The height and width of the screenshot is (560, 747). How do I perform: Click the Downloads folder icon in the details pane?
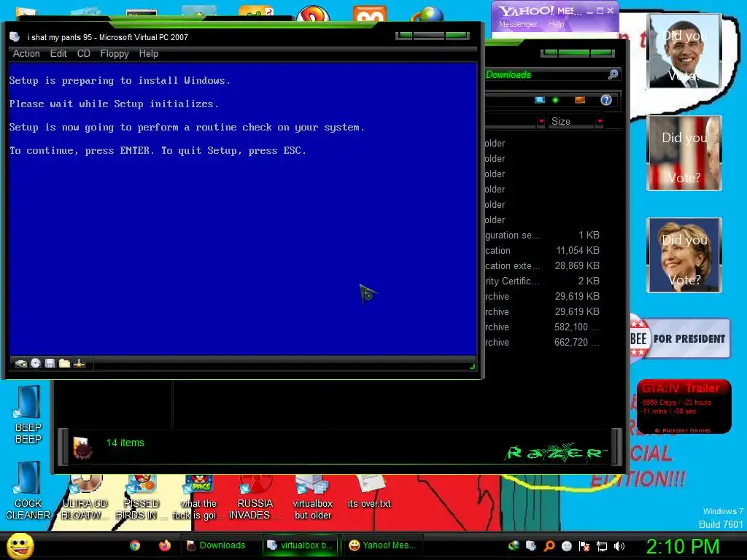(82, 448)
